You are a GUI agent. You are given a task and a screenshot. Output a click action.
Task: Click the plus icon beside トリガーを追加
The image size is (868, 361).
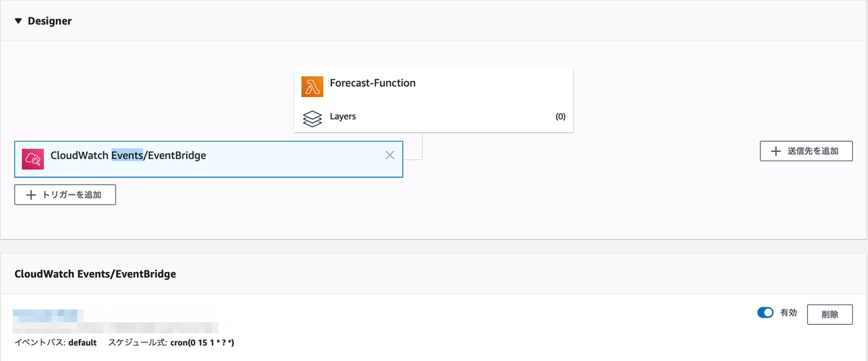[31, 195]
